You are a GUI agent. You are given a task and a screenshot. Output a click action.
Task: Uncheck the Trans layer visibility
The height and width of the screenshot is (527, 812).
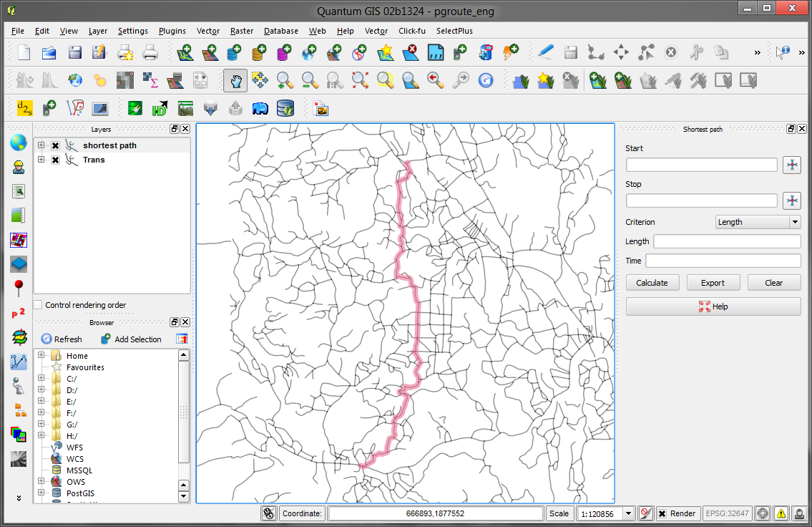coord(55,160)
